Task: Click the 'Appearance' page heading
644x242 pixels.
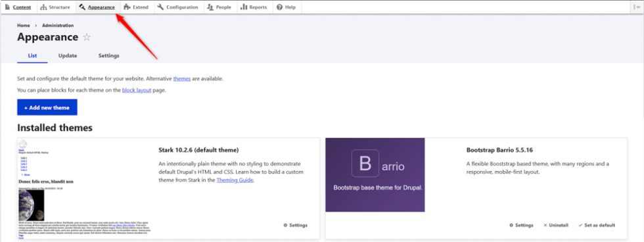Action: pos(47,37)
